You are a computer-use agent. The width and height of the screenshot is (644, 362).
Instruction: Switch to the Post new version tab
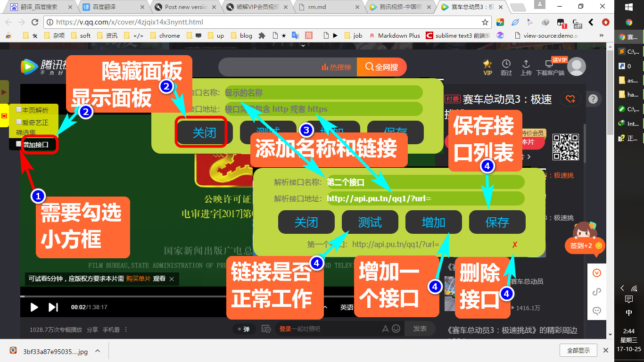point(185,7)
